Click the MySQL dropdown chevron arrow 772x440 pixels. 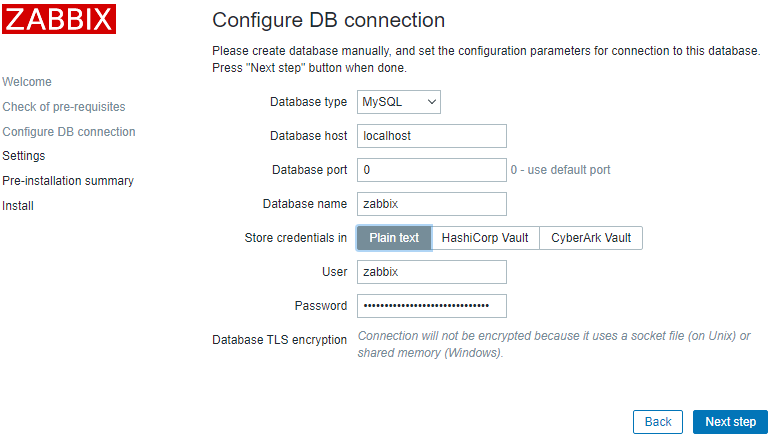[431, 102]
